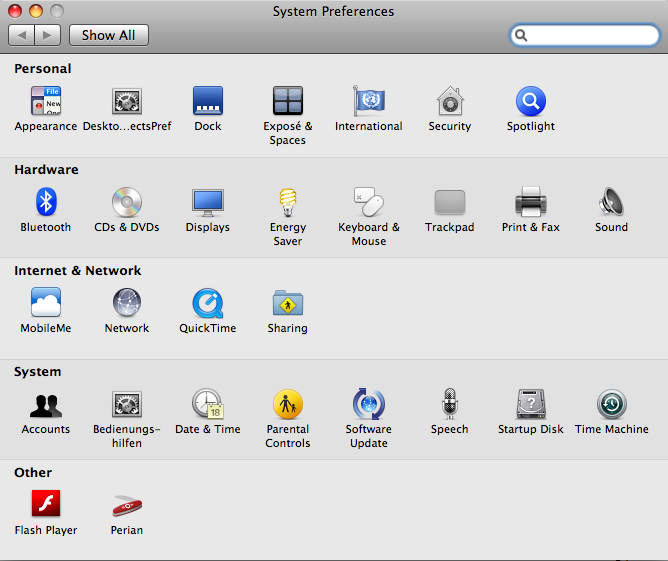The width and height of the screenshot is (668, 561).
Task: Focus the search field in toolbar
Action: coord(584,35)
